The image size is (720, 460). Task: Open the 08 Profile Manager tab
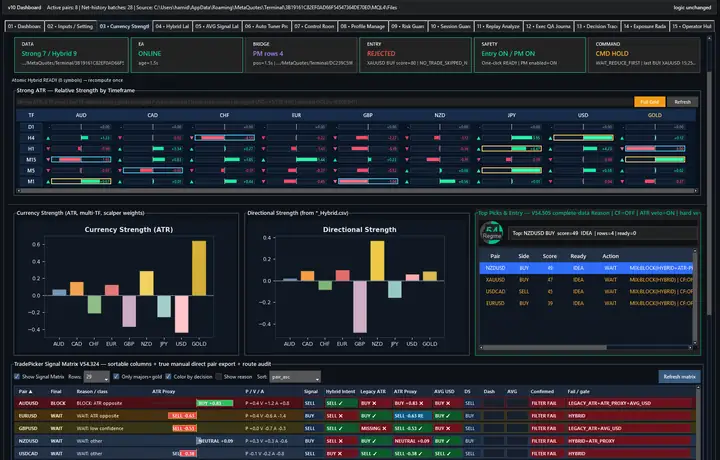click(x=363, y=27)
